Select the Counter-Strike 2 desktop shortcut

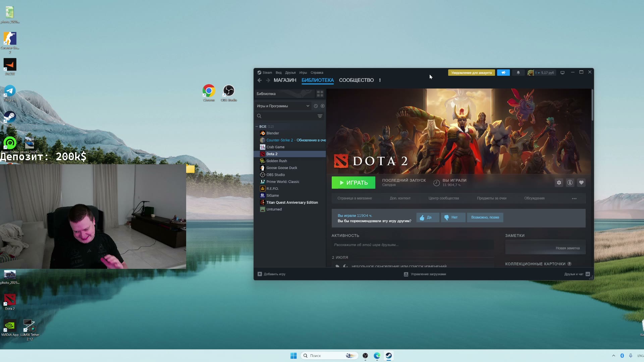pos(10,43)
